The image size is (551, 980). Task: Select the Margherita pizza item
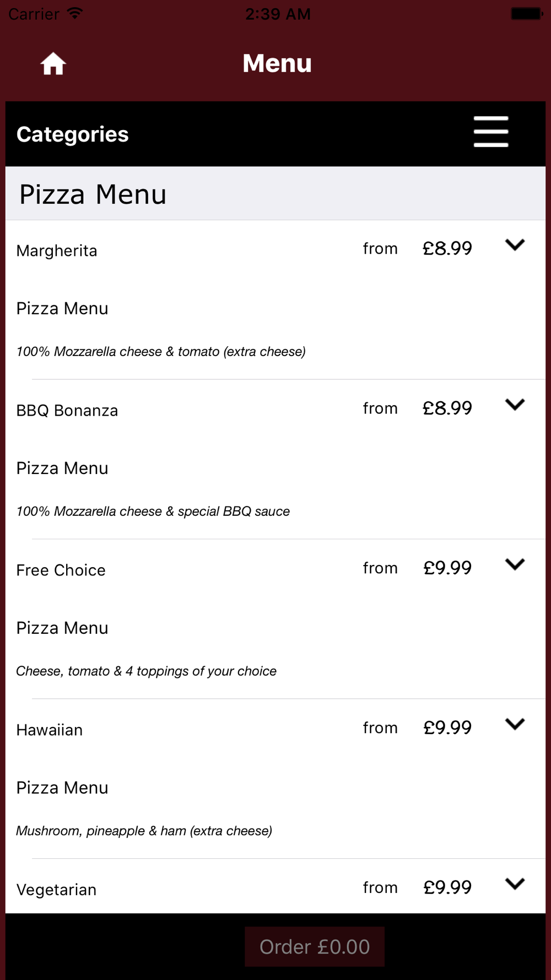57,251
